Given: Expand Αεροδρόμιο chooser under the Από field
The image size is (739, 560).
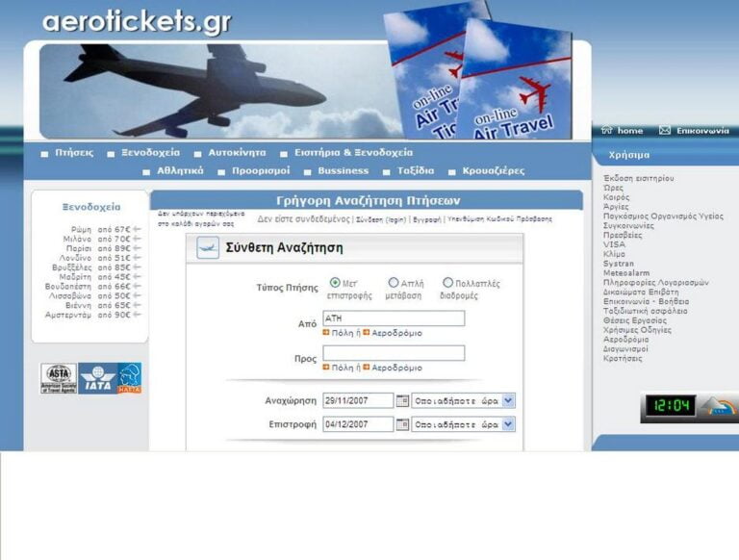Looking at the screenshot, I should 396,333.
